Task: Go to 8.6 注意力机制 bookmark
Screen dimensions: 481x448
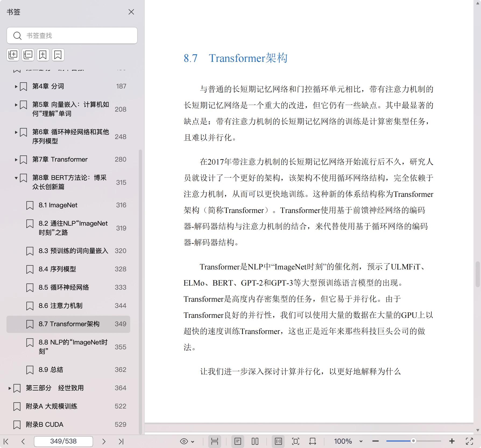Action: (x=61, y=306)
